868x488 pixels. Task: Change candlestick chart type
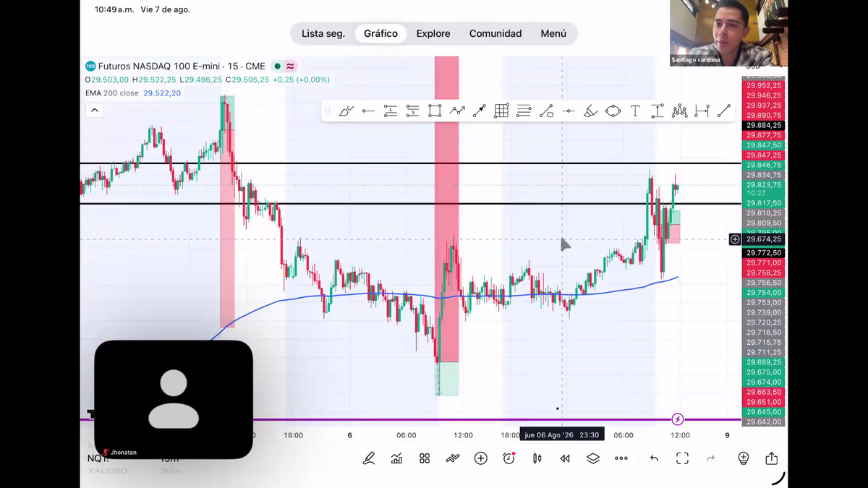coord(537,458)
